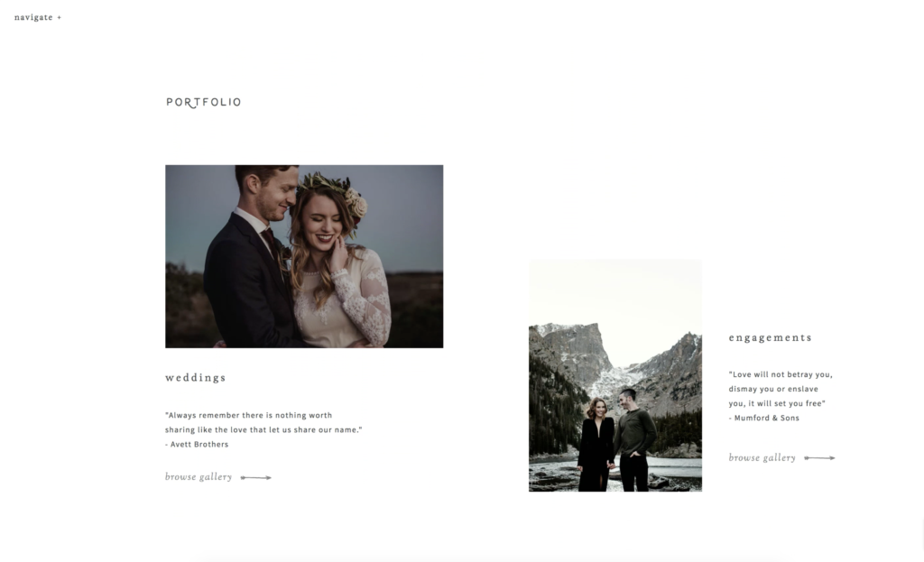Browse gallery link under engagements
The image size is (924, 562).
[x=762, y=457]
